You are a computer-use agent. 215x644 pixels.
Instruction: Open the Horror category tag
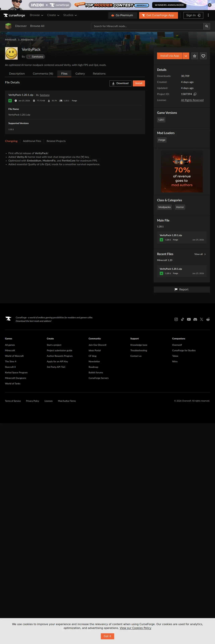coord(180,207)
